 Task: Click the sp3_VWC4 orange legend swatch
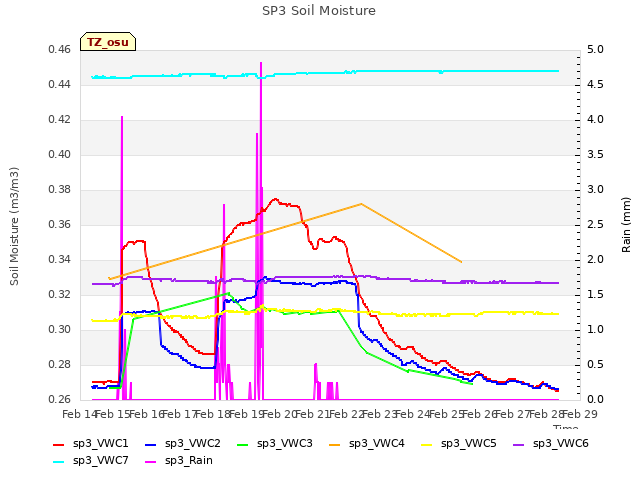click(335, 444)
